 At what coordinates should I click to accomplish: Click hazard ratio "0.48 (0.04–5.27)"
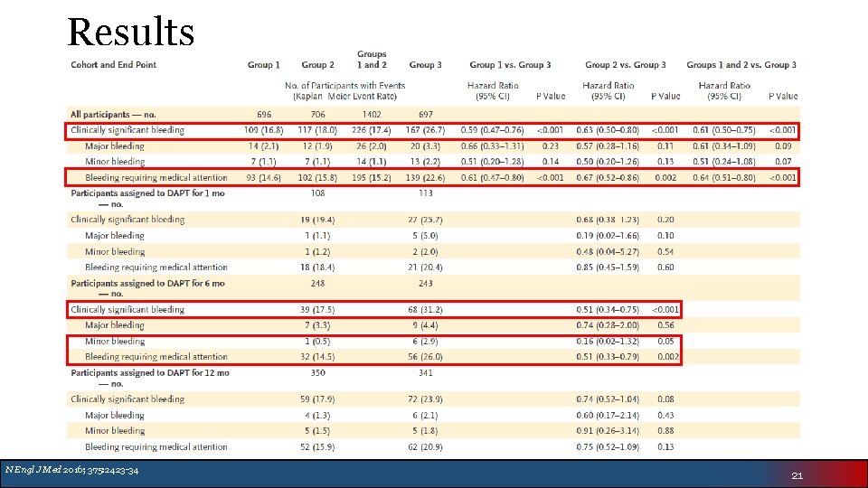(608, 252)
